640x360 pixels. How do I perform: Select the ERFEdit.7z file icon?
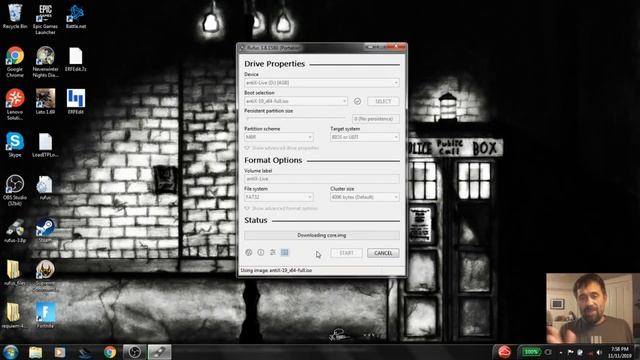pyautogui.click(x=76, y=60)
